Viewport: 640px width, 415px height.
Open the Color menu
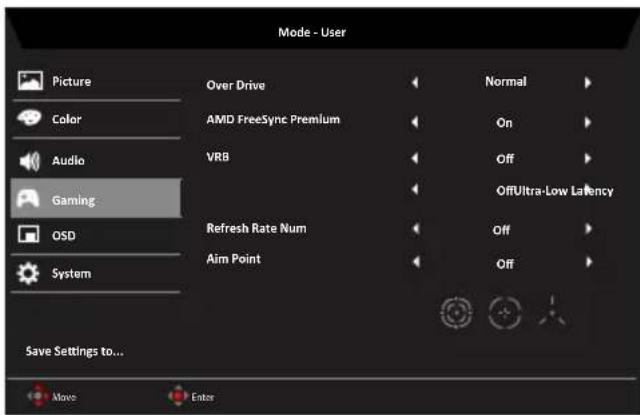(96, 119)
